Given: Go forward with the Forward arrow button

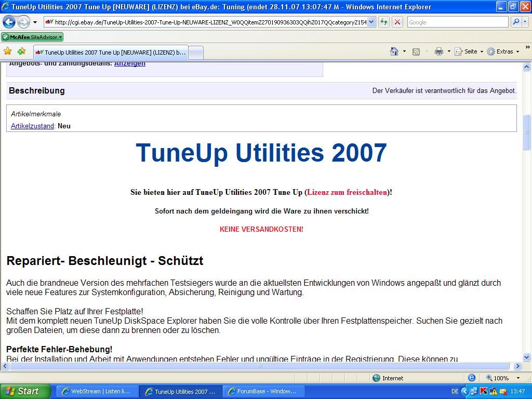Looking at the screenshot, I should point(23,22).
